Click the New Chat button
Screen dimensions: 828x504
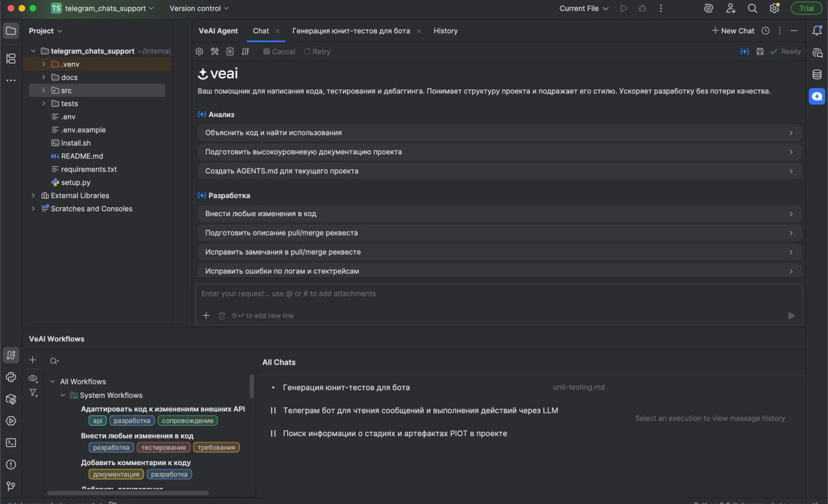click(733, 30)
